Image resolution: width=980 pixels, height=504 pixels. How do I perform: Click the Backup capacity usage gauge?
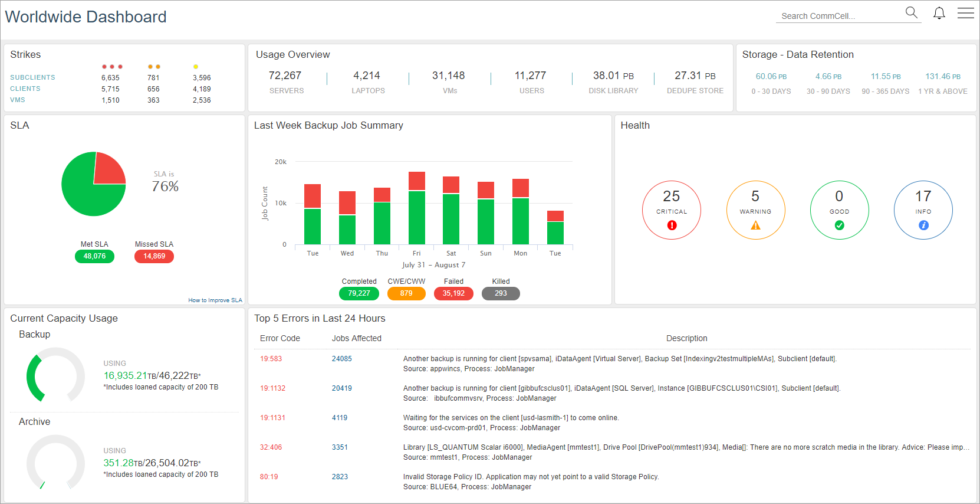coord(55,376)
